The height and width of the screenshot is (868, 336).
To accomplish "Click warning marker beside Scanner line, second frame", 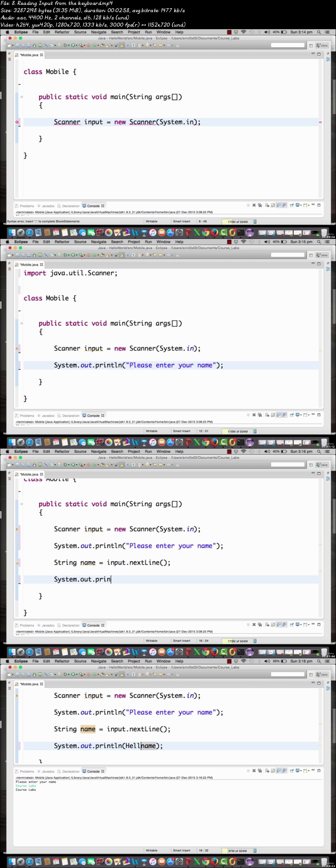I will coord(17,349).
